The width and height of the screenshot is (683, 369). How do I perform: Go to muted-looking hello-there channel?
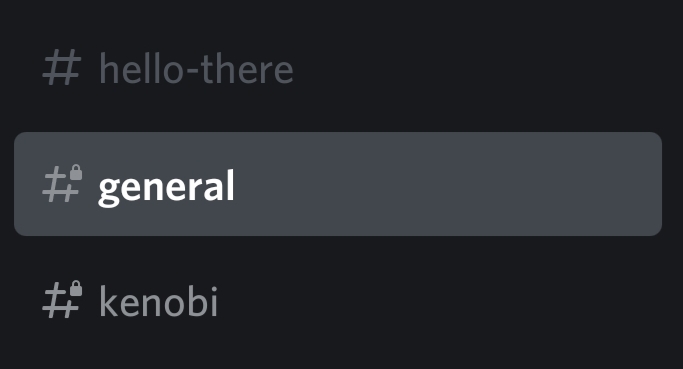(x=338, y=68)
